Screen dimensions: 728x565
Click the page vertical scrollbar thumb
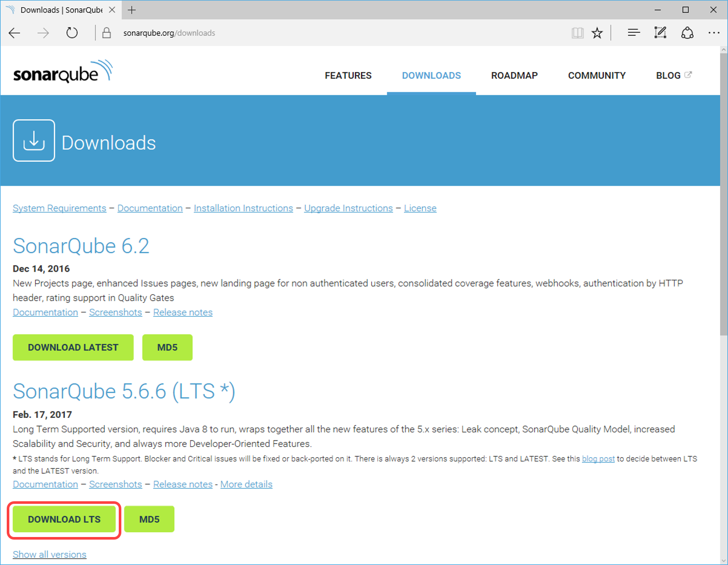[724, 194]
